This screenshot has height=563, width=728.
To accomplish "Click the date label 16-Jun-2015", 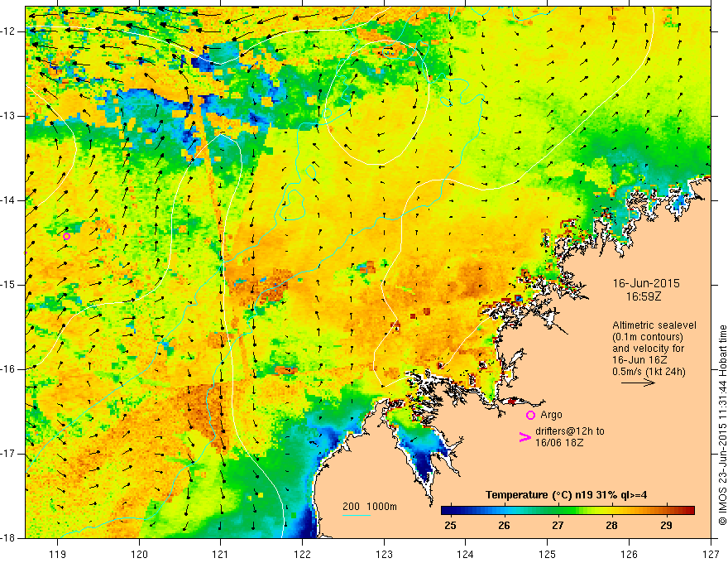I will click(646, 283).
